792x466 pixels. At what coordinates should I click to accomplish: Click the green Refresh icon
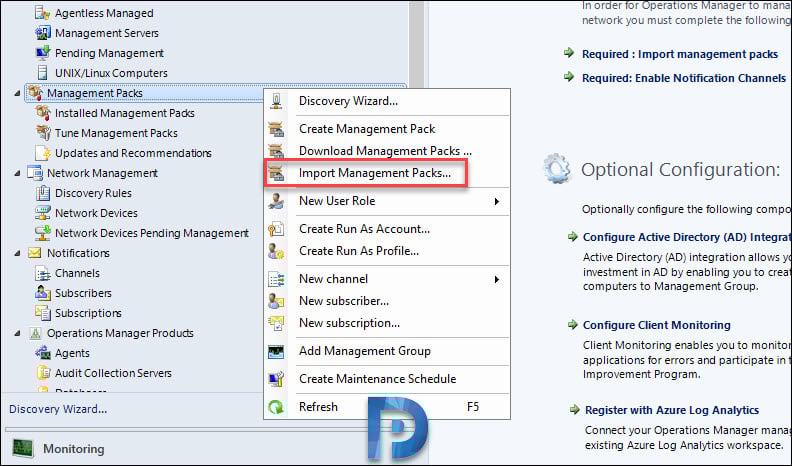(x=276, y=407)
